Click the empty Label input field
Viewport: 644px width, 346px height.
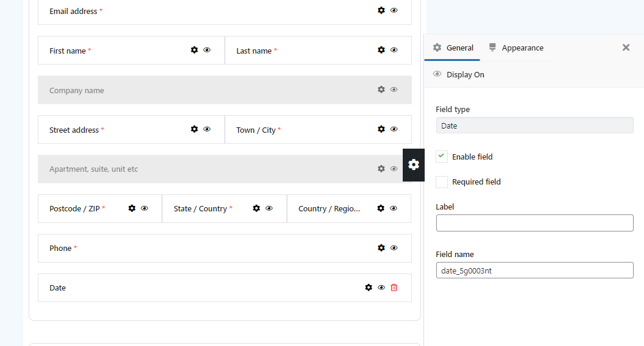(x=534, y=223)
